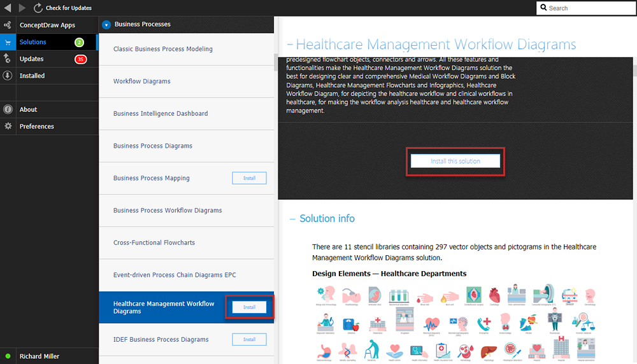Install Healthcare Management Workflow Diagrams from the list
This screenshot has height=364, width=637.
tap(249, 307)
